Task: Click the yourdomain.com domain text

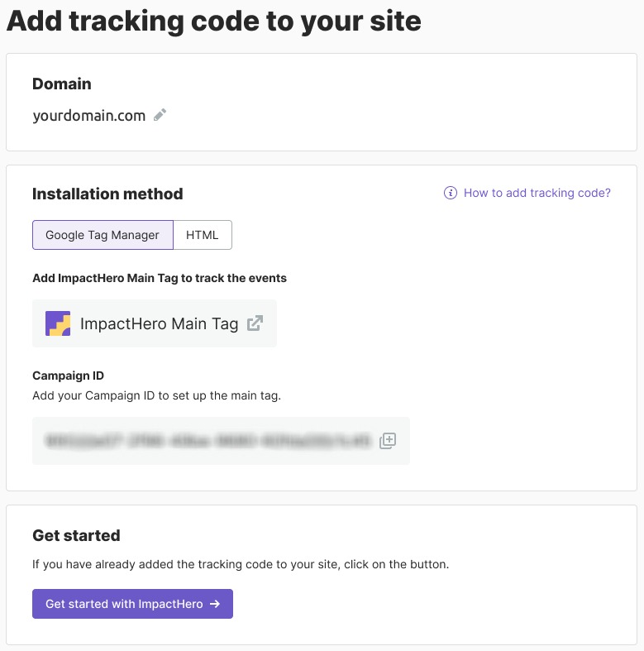Action: (89, 116)
